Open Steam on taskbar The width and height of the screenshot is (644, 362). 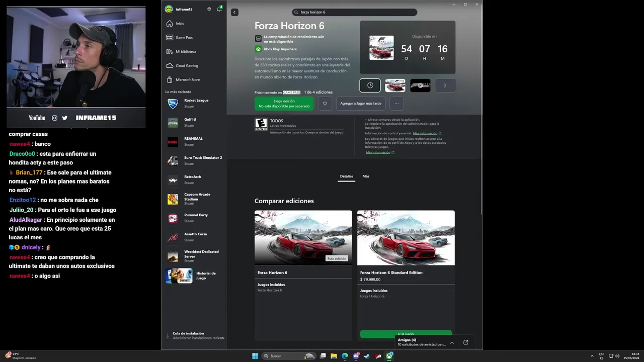click(x=367, y=356)
